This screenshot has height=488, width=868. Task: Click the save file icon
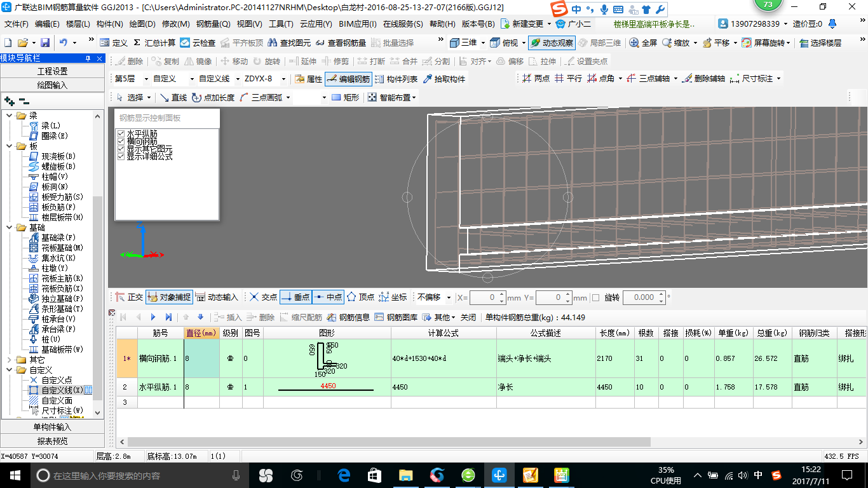(45, 43)
